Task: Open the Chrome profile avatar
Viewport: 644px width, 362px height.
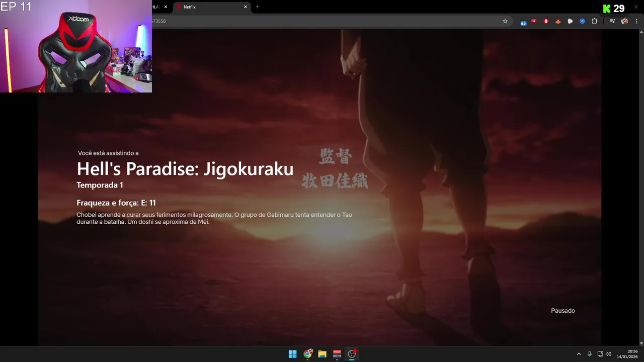Action: tap(624, 21)
